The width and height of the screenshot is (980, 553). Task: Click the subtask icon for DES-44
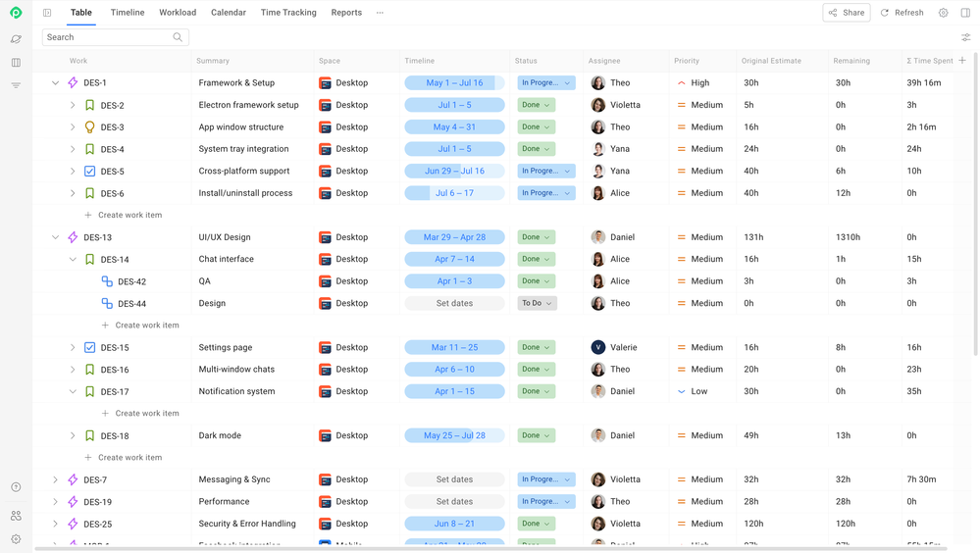(x=107, y=303)
